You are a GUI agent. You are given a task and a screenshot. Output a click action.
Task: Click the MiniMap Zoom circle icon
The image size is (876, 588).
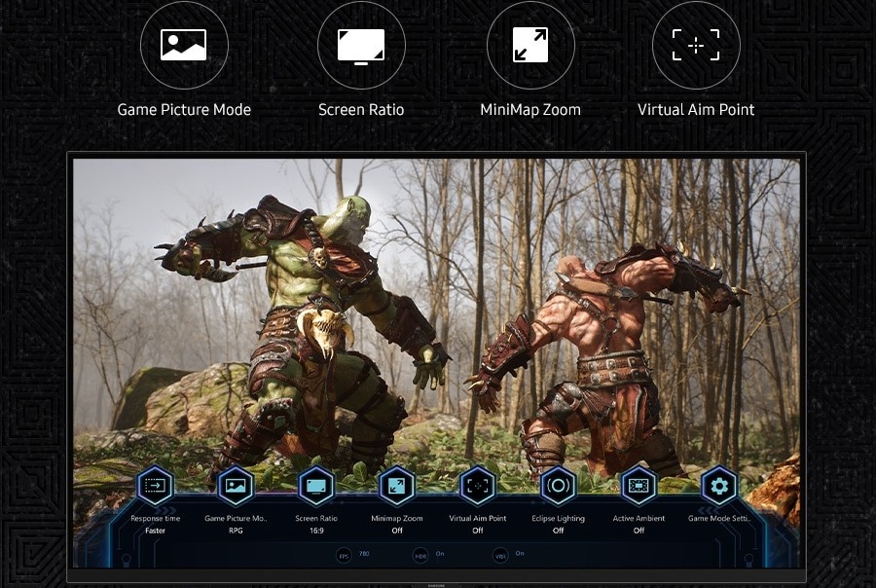pyautogui.click(x=530, y=46)
